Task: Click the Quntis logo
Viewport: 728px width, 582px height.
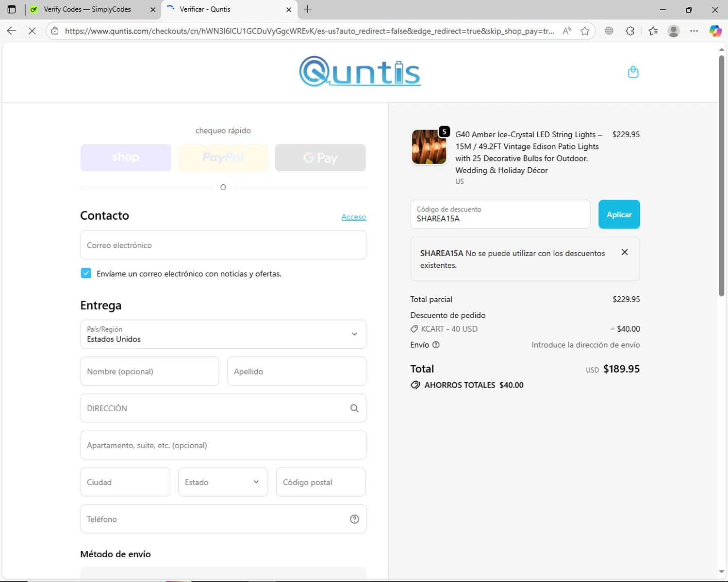Action: (360, 72)
